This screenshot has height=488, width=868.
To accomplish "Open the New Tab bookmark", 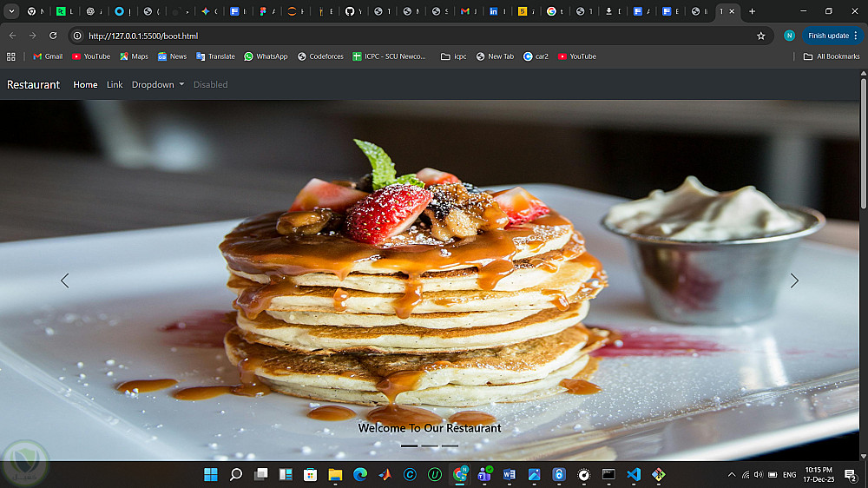I will point(495,56).
